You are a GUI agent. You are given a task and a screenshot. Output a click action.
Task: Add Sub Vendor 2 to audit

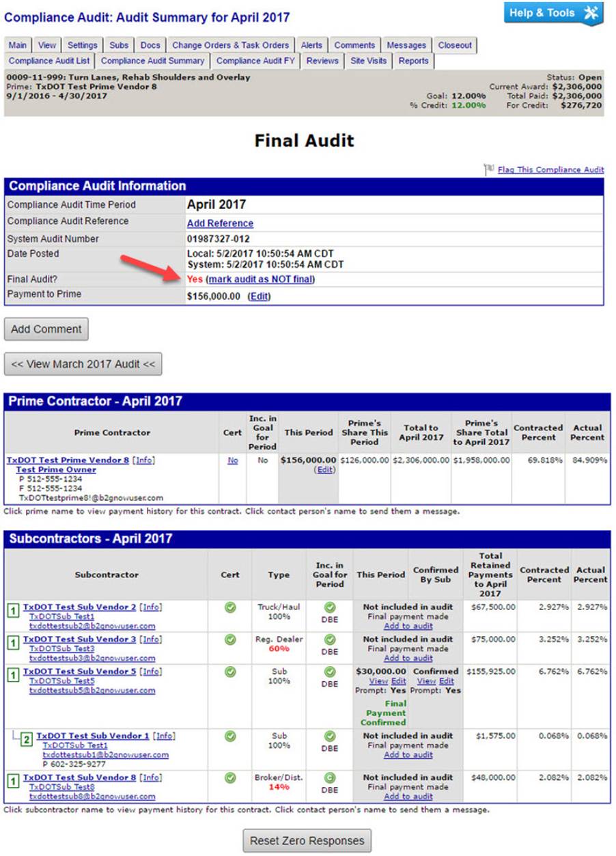point(408,626)
